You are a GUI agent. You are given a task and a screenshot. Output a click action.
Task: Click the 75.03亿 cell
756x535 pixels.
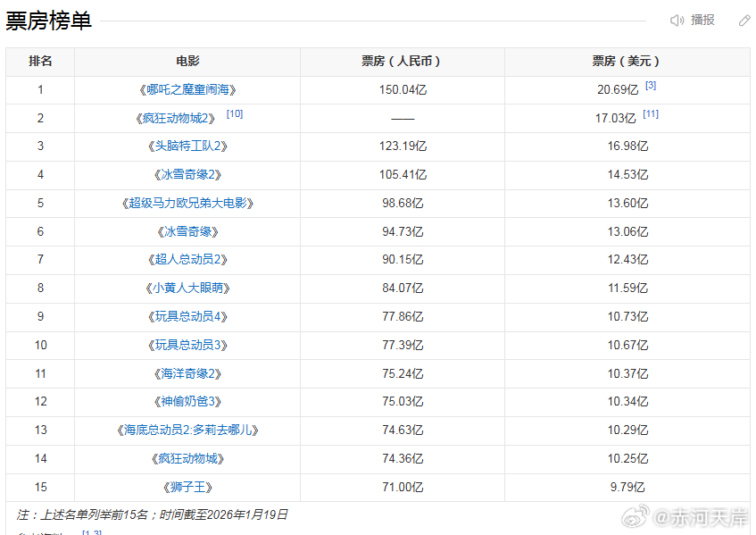coord(403,401)
